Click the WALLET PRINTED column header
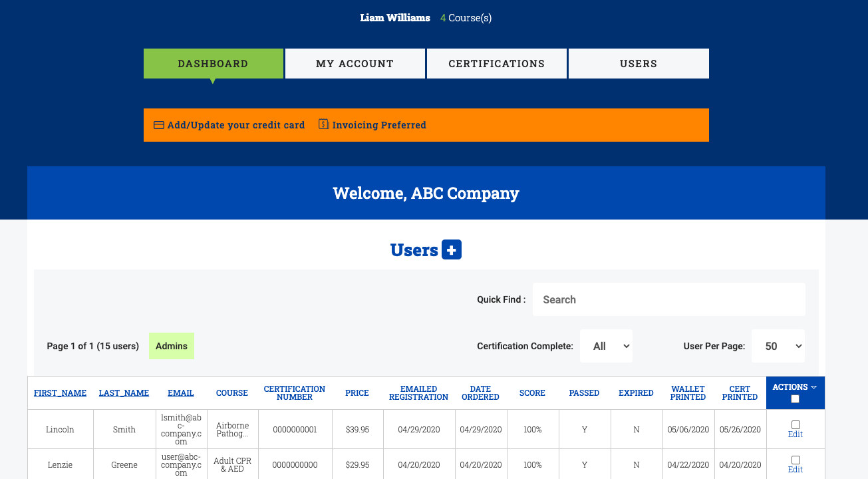 point(688,393)
